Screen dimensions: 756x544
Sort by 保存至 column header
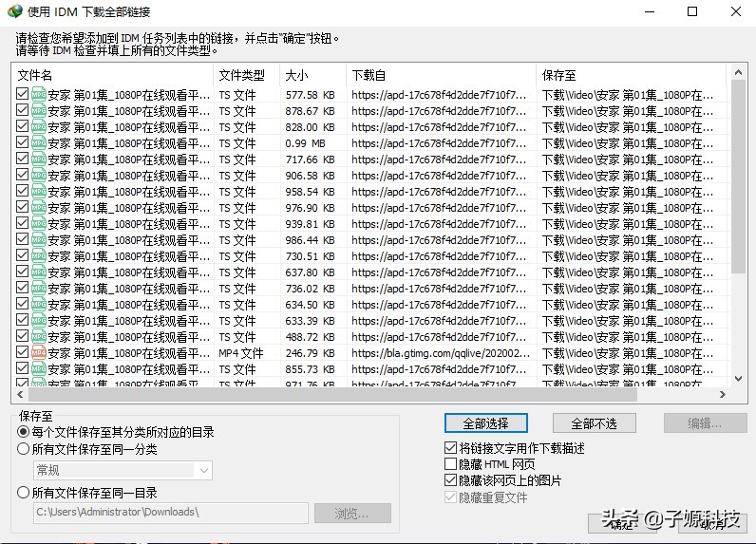632,75
